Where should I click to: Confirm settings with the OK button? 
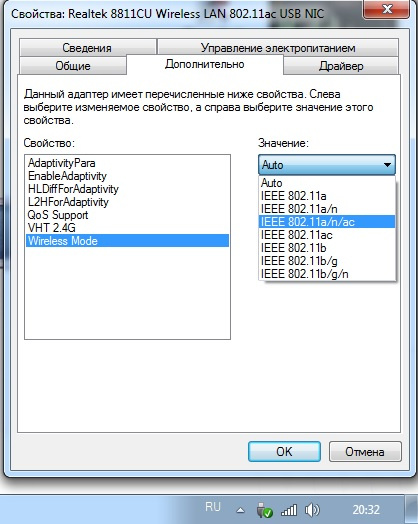click(284, 452)
